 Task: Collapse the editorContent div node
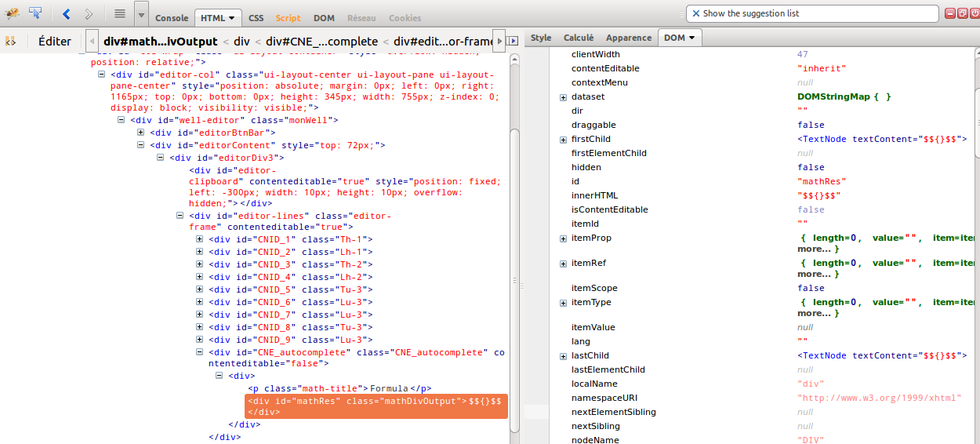[x=141, y=145]
